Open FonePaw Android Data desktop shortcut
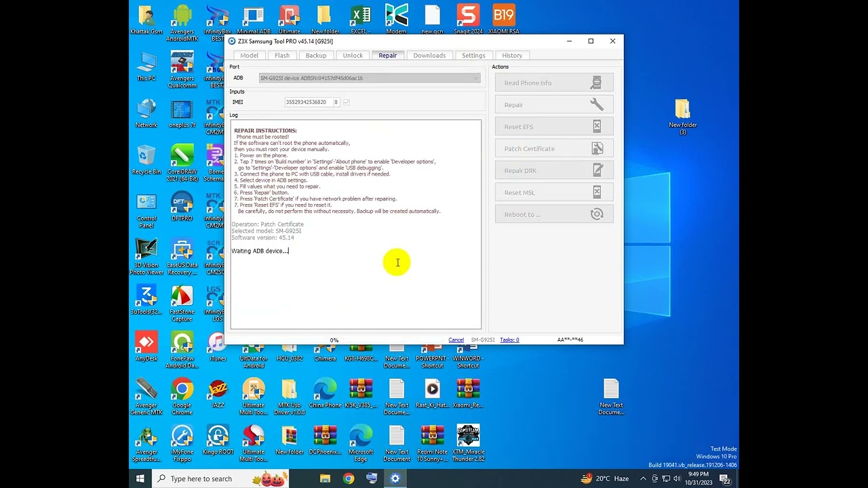The width and height of the screenshot is (868, 488). 182,350
